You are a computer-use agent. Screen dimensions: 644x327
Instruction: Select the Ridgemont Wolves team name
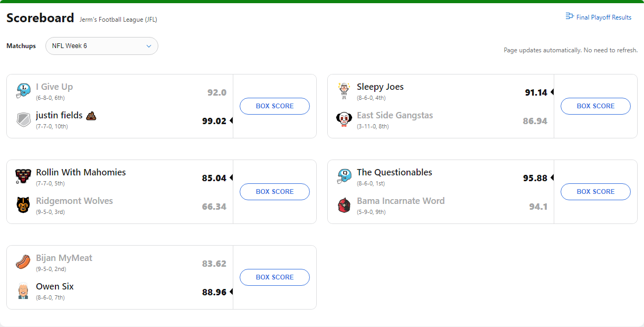pyautogui.click(x=74, y=201)
